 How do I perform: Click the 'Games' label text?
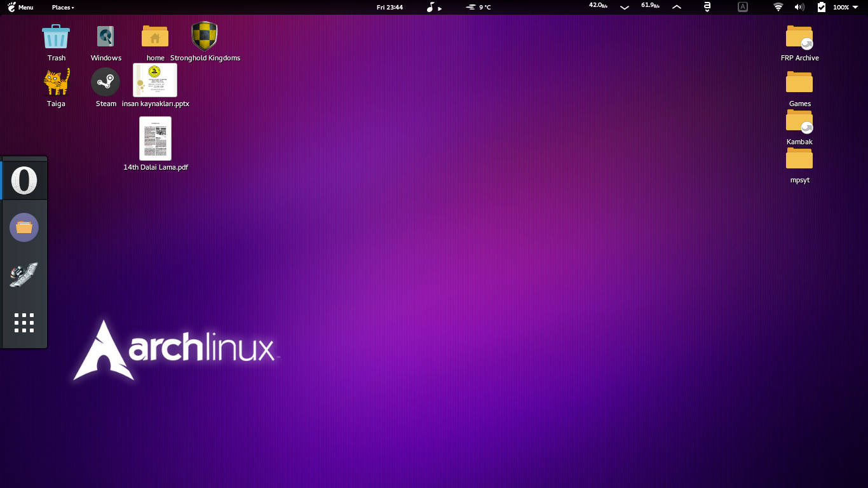[799, 104]
